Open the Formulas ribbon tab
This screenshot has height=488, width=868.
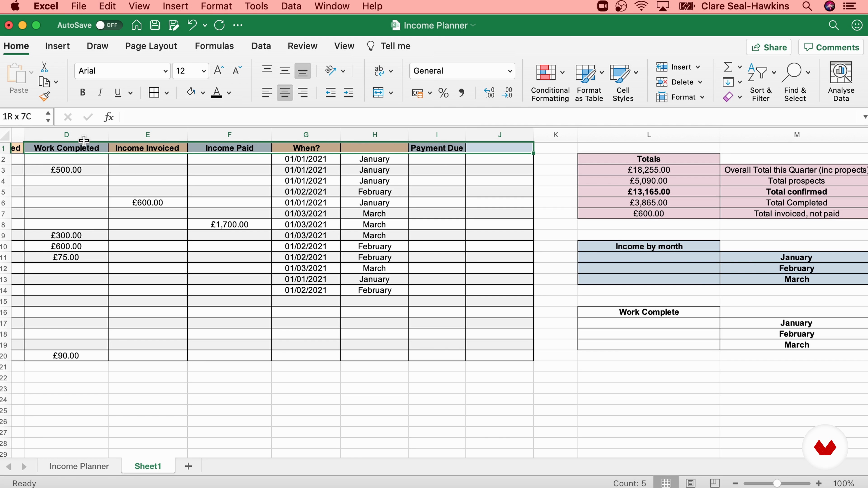(214, 46)
